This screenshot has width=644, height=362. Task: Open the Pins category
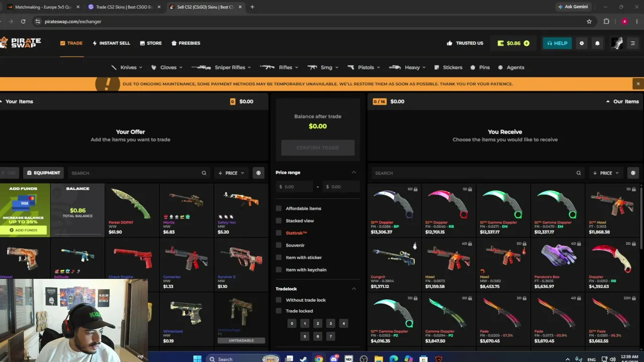click(x=480, y=67)
